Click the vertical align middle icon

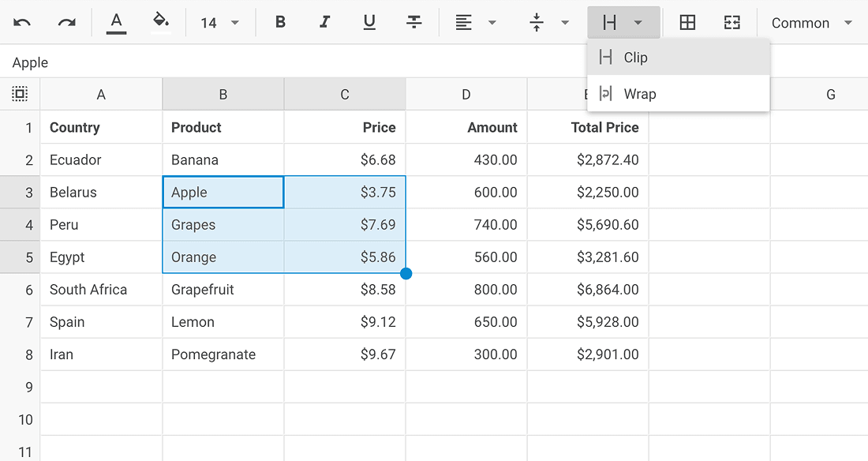click(x=537, y=23)
